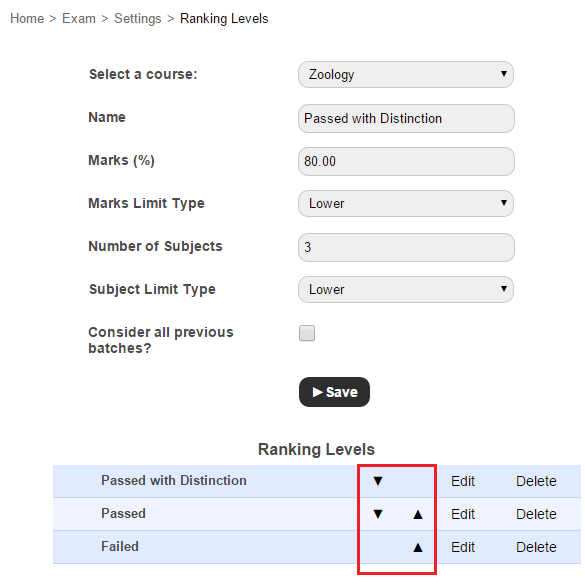This screenshot has width=585, height=586.
Task: Open the Subject Limit Type dropdown
Action: click(406, 289)
